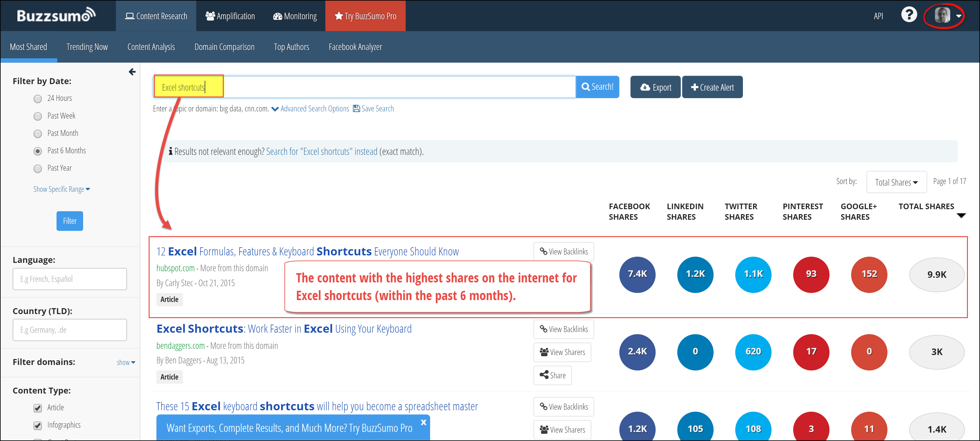Screen dimensions: 980x441
Task: Click Search for "Excel shortcuts" instead link
Action: 321,151
